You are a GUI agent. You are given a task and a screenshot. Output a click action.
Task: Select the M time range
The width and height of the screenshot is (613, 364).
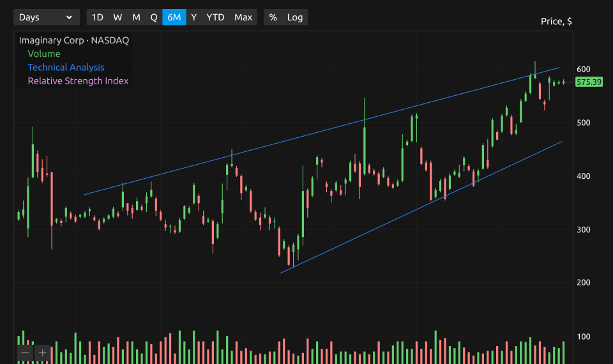point(136,17)
